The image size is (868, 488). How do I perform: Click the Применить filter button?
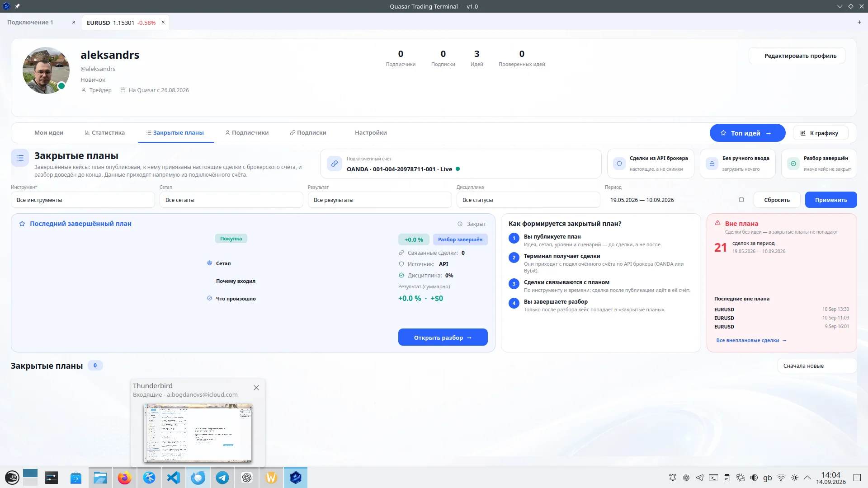click(831, 200)
